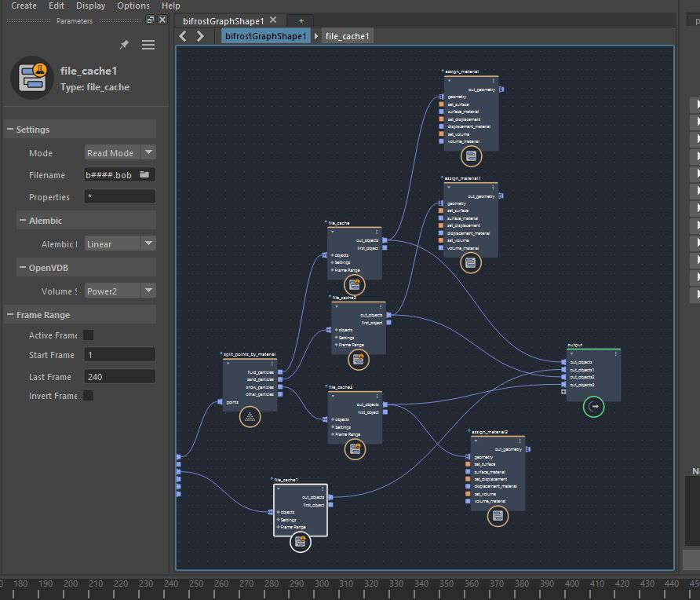Pin the Parameters panel
This screenshot has width=700, height=600.
point(124,45)
